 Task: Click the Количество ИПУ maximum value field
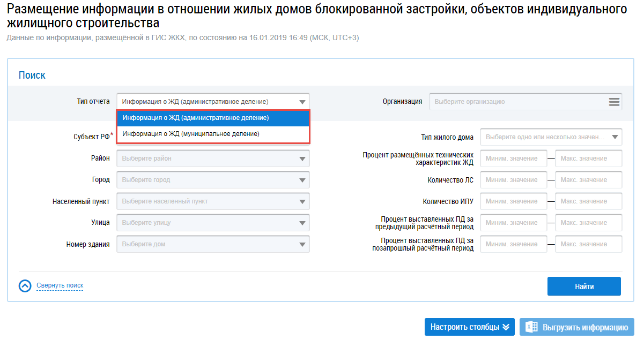[x=588, y=201]
